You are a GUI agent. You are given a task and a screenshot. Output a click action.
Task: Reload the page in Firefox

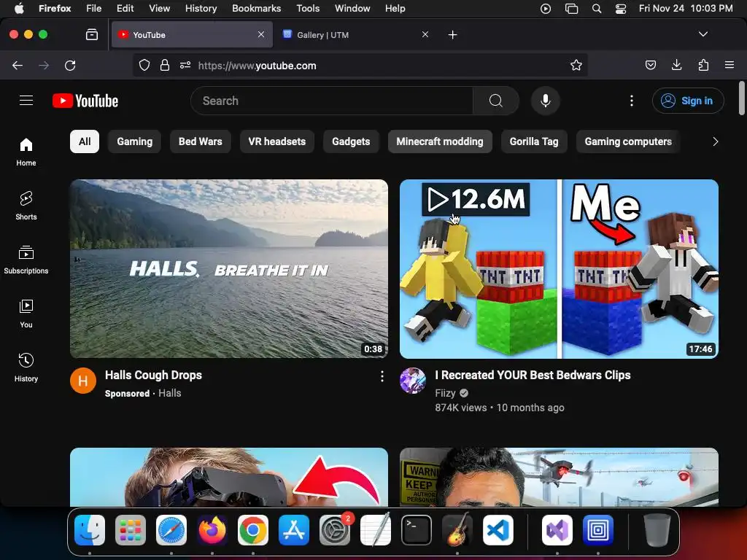[x=70, y=65]
